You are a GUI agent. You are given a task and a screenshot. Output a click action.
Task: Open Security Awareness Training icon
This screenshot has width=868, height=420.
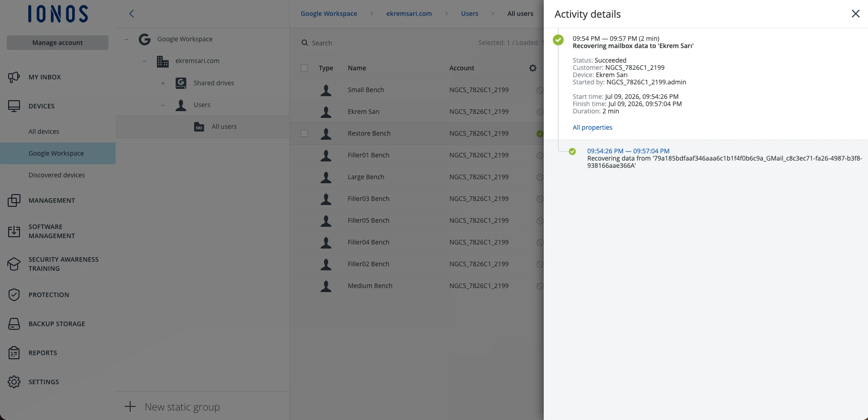tap(14, 264)
